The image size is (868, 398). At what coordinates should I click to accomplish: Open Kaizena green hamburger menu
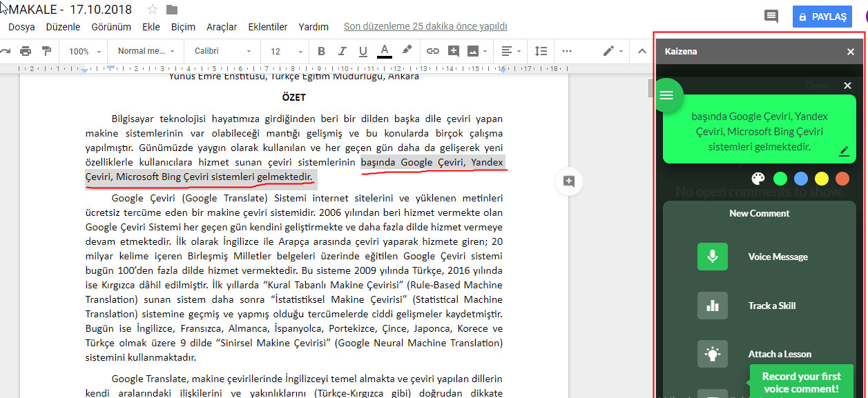click(666, 95)
